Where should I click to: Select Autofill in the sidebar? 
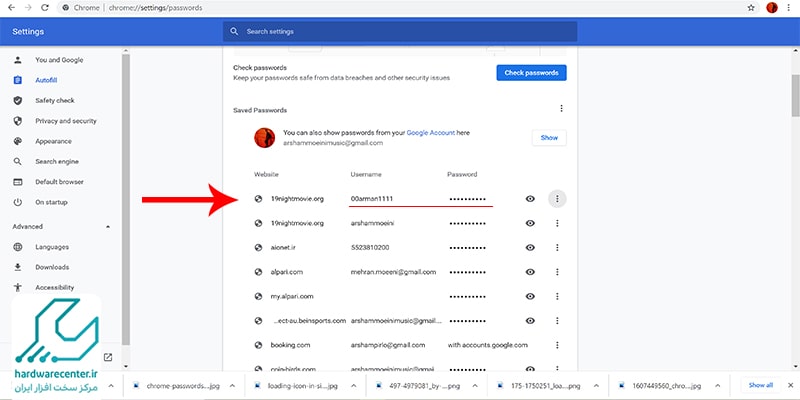point(46,80)
